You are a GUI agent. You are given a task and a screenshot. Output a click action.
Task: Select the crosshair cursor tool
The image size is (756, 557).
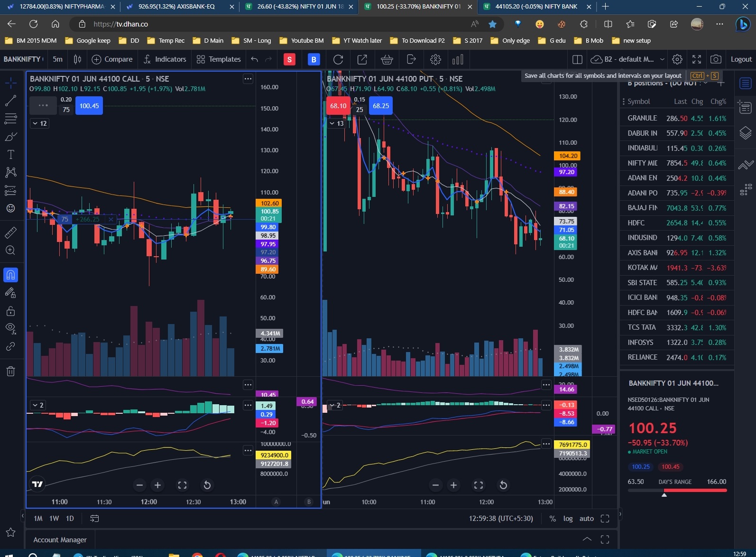[10, 83]
